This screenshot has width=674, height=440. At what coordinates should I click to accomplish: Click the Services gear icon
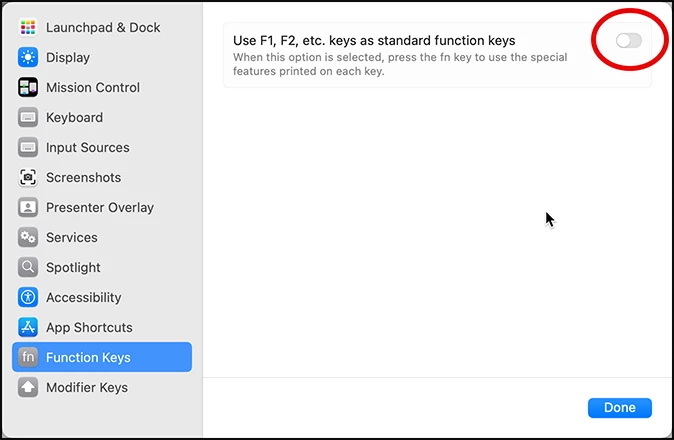click(x=28, y=237)
